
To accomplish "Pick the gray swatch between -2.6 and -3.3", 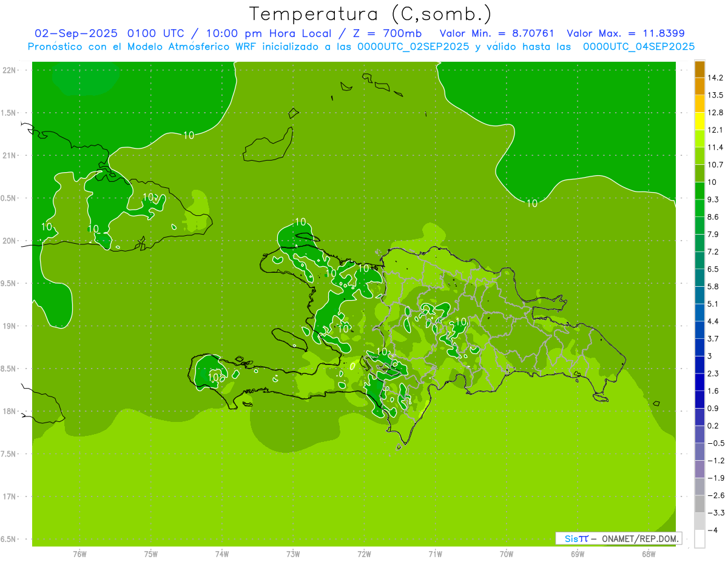I will coord(699,504).
